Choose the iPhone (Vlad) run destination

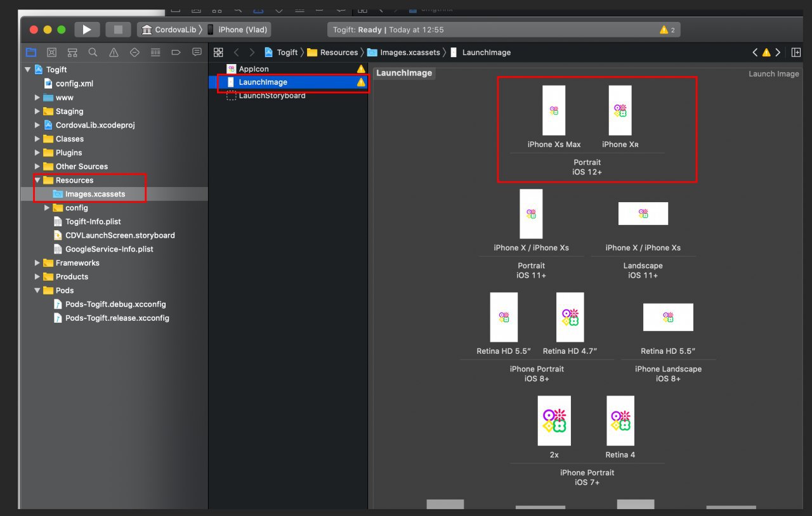coord(237,30)
